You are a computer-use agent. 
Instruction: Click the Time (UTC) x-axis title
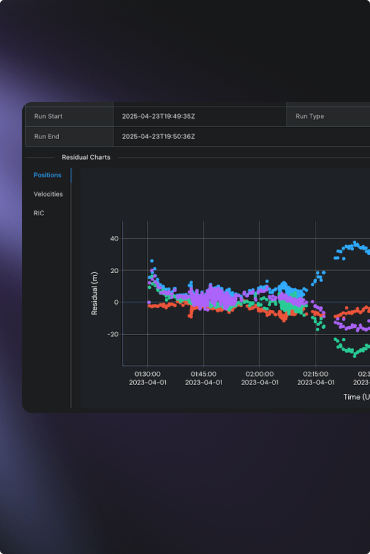click(357, 397)
